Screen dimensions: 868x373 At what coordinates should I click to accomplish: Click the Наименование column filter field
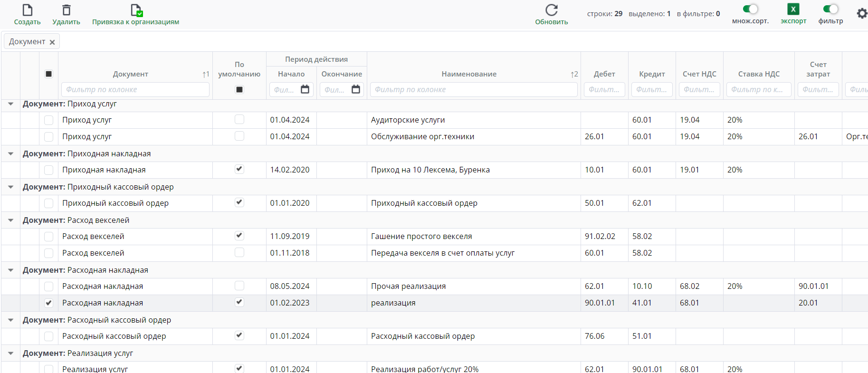point(473,90)
